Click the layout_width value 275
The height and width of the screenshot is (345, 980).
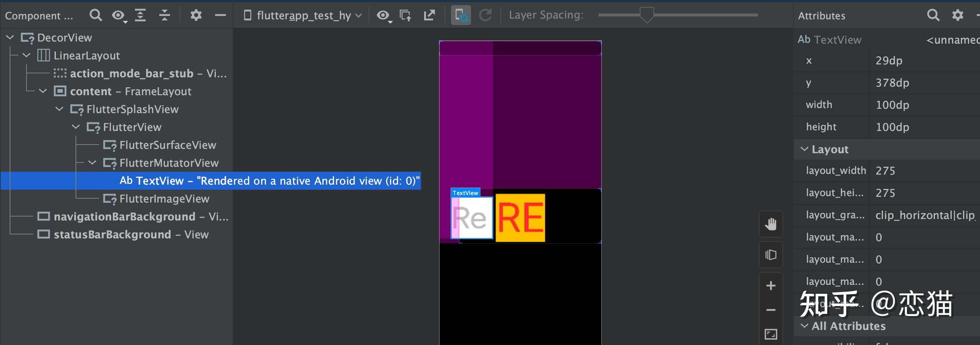pyautogui.click(x=885, y=171)
